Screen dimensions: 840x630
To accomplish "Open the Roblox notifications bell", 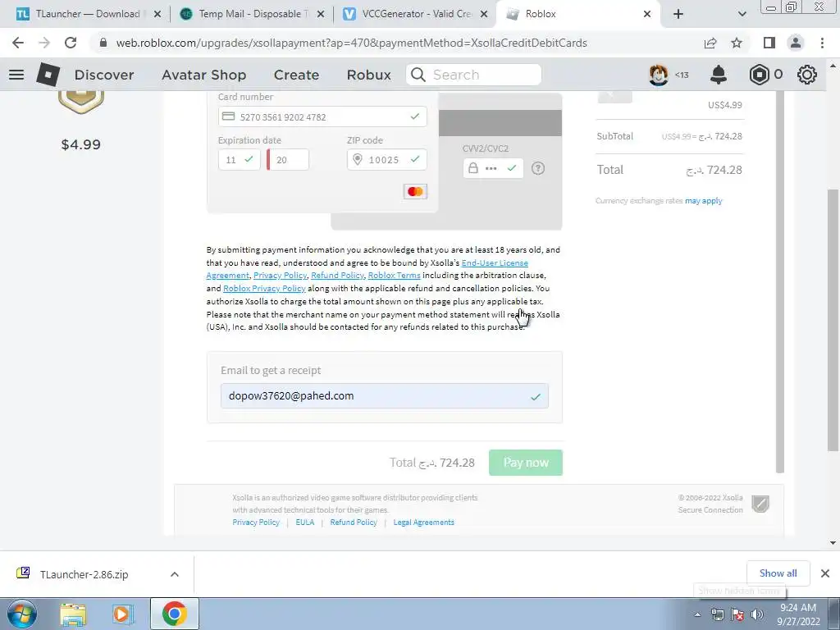I will [x=719, y=75].
